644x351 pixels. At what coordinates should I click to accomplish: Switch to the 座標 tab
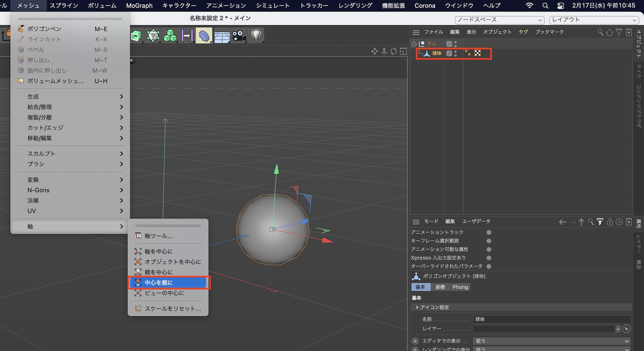[440, 287]
